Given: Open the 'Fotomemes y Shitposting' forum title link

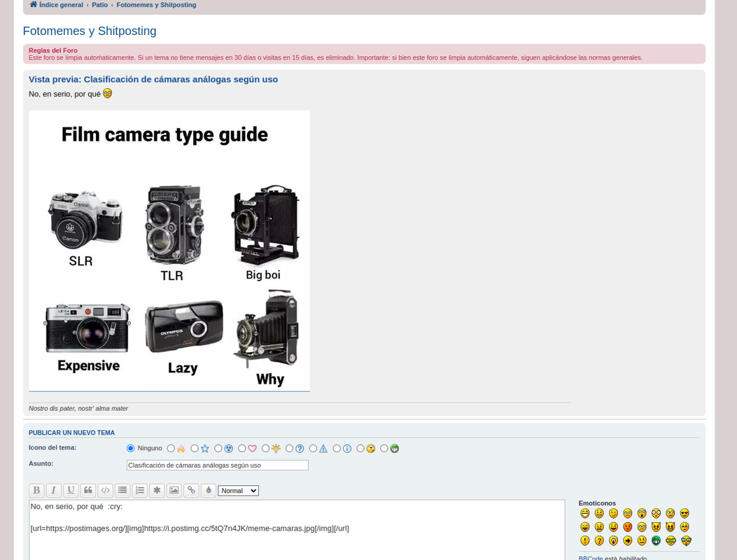Looking at the screenshot, I should 90,31.
